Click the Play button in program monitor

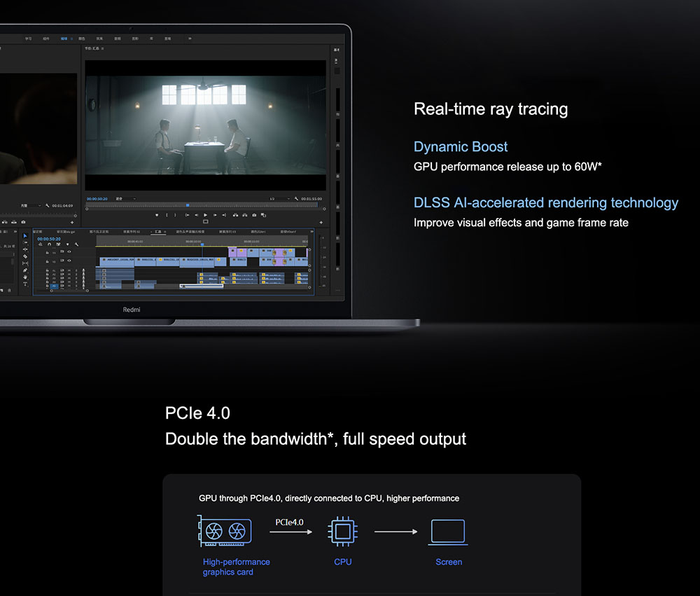coord(205,215)
